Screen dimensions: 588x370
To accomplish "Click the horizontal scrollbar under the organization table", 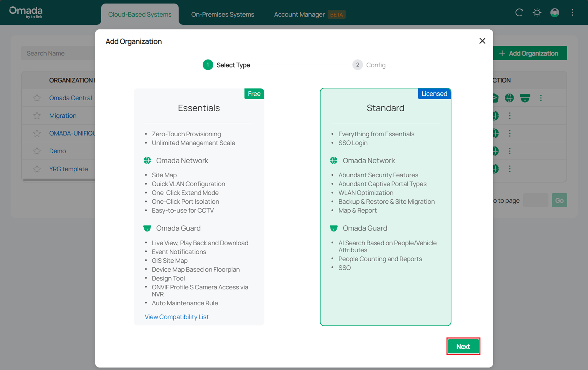I will [59, 180].
